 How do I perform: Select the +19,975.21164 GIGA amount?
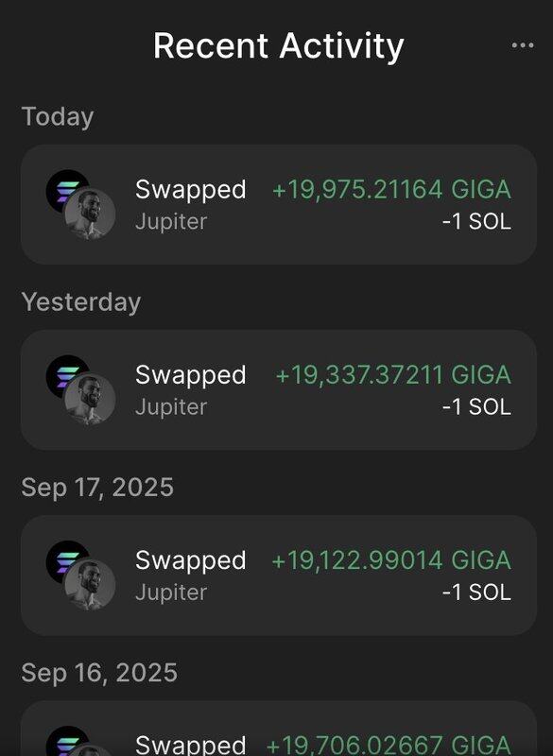391,190
